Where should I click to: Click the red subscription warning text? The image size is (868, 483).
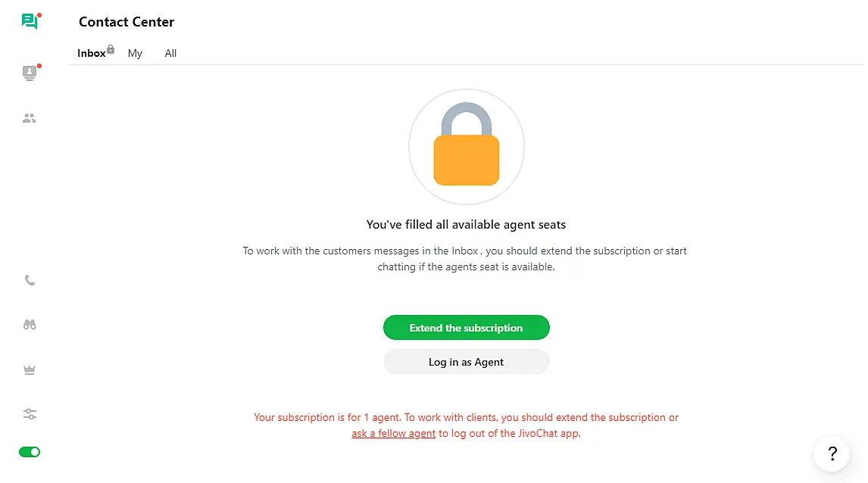(x=466, y=417)
